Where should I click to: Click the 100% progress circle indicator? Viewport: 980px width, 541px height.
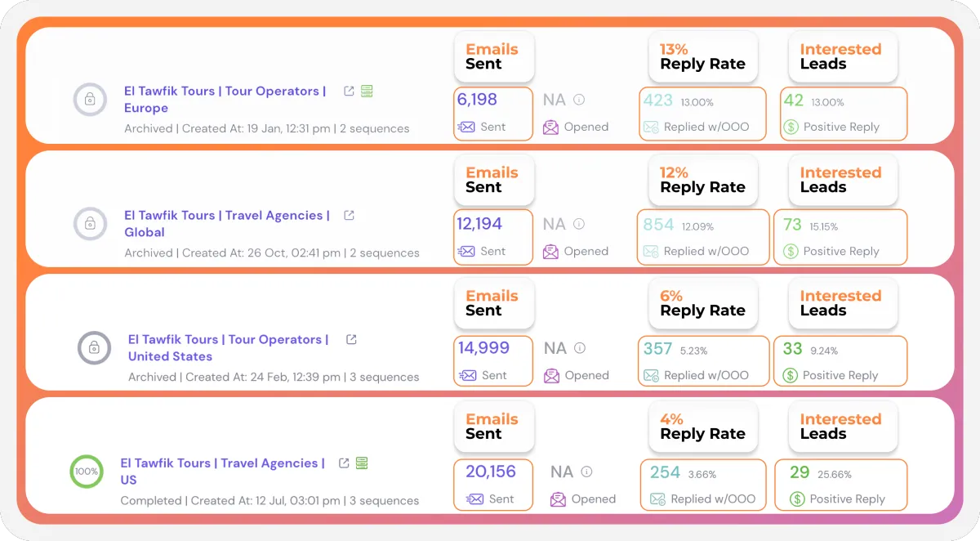pos(86,472)
